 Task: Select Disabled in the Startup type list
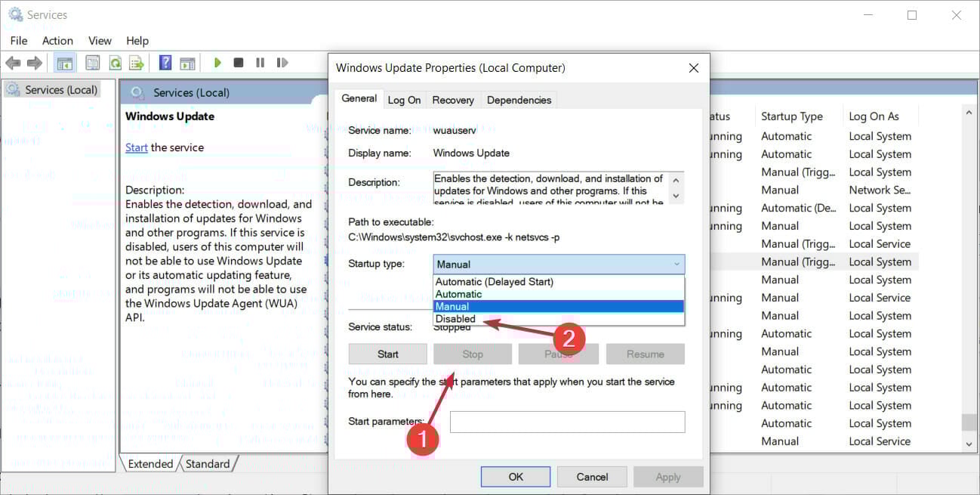coord(559,318)
